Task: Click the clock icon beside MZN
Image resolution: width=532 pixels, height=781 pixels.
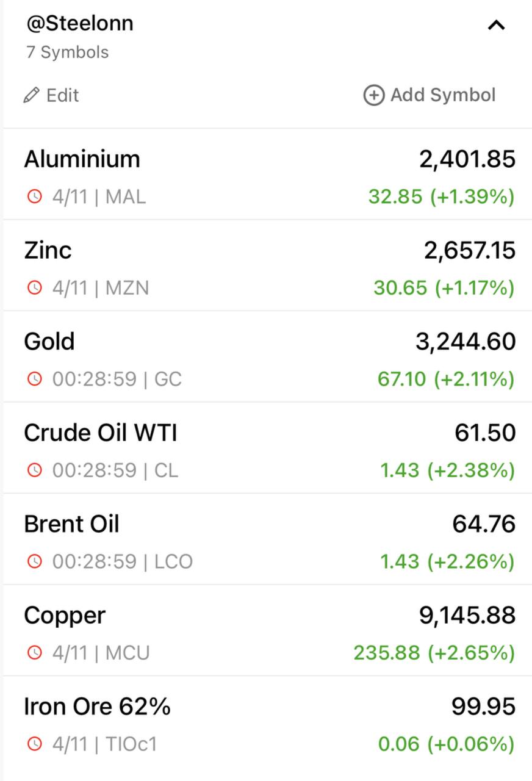Action: tap(35, 287)
